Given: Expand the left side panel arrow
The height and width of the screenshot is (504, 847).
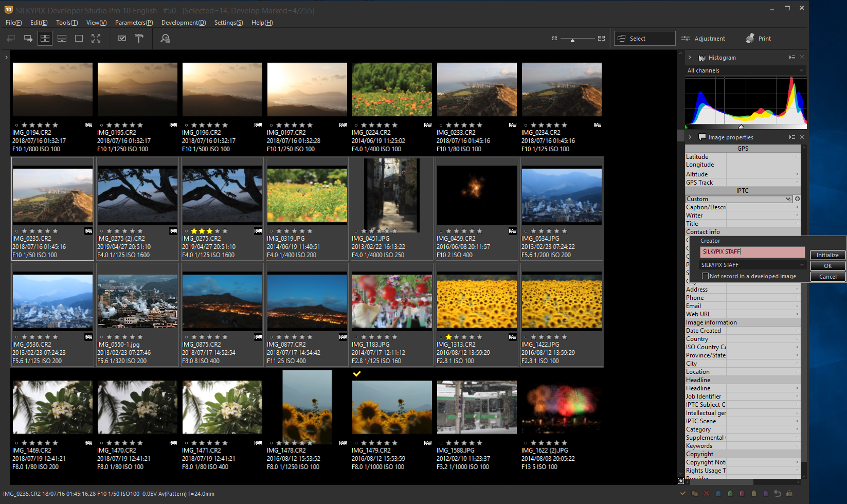Looking at the screenshot, I should tap(6, 57).
